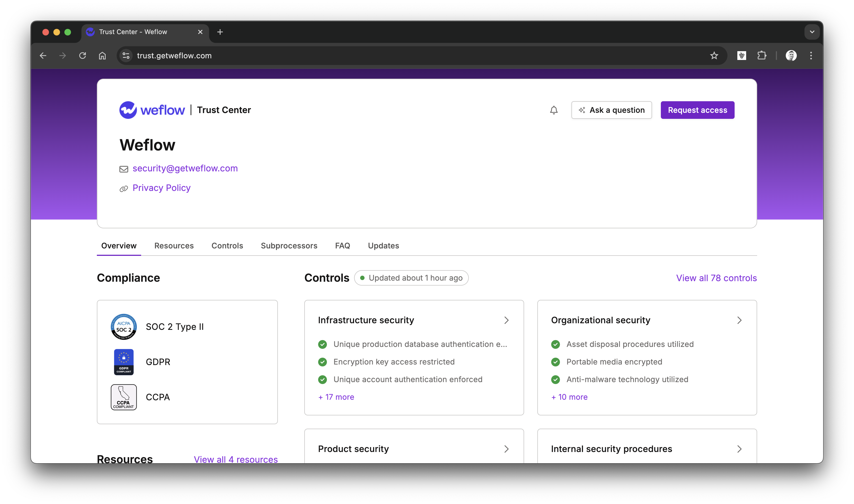
Task: Click the Ask a question button
Action: click(x=611, y=110)
